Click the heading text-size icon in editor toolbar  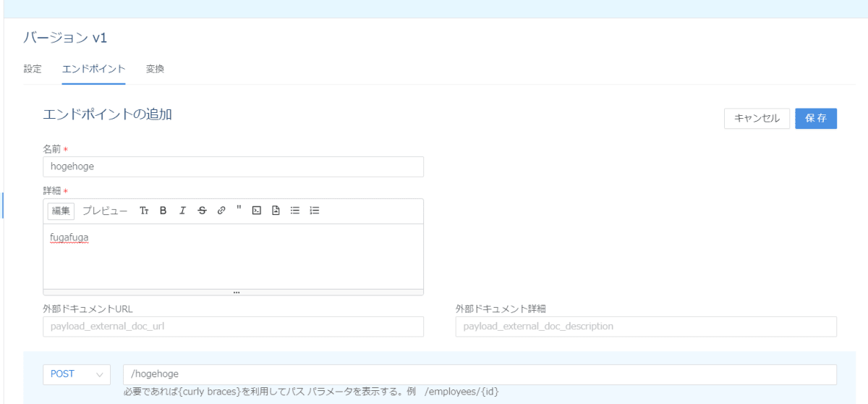click(x=144, y=211)
